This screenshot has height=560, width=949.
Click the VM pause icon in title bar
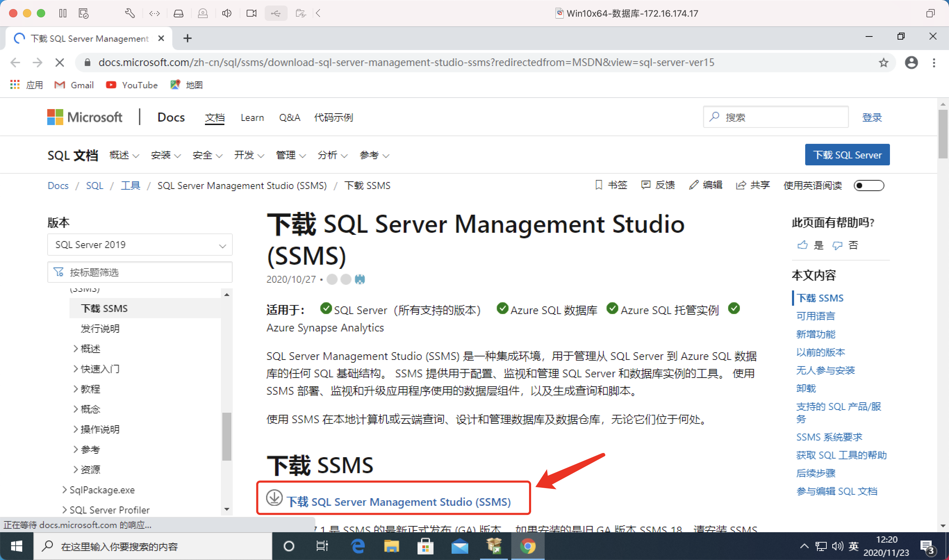pos(63,13)
